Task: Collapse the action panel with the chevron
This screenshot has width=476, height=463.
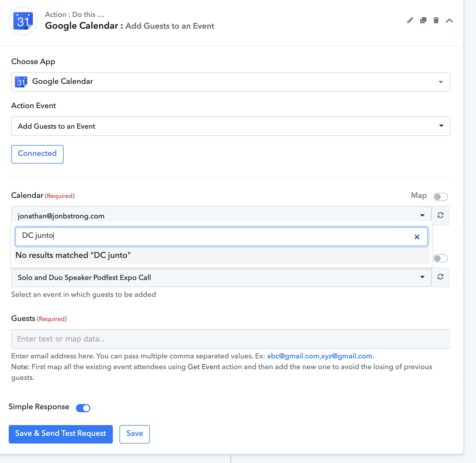Action: click(449, 21)
